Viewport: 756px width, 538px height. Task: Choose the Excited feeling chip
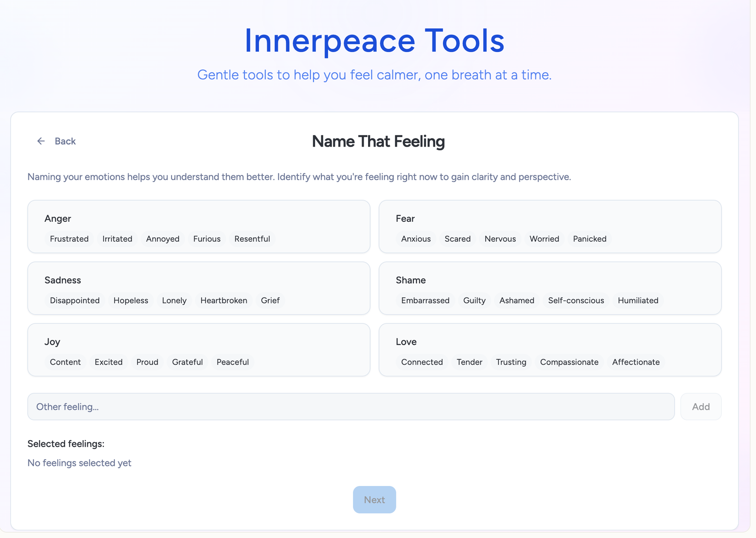108,362
